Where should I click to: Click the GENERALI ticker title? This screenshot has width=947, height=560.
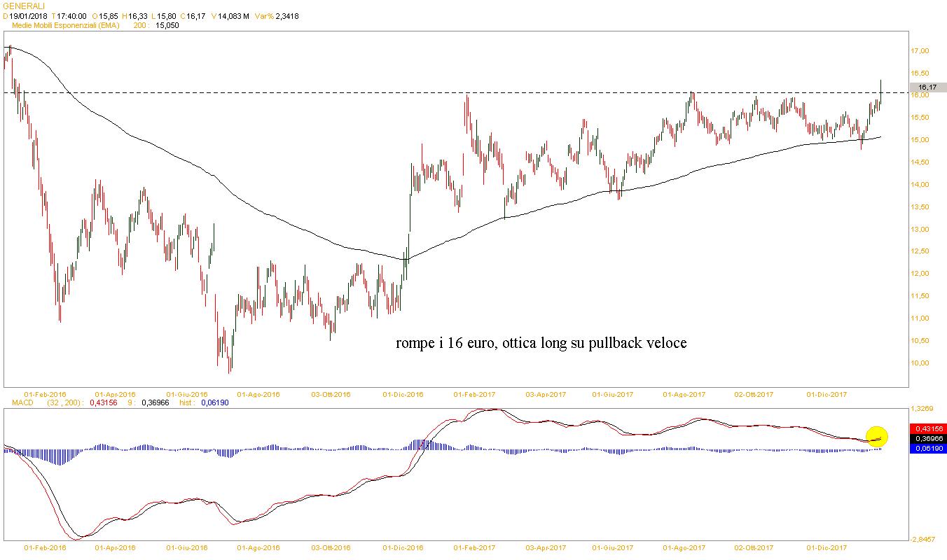coord(24,6)
